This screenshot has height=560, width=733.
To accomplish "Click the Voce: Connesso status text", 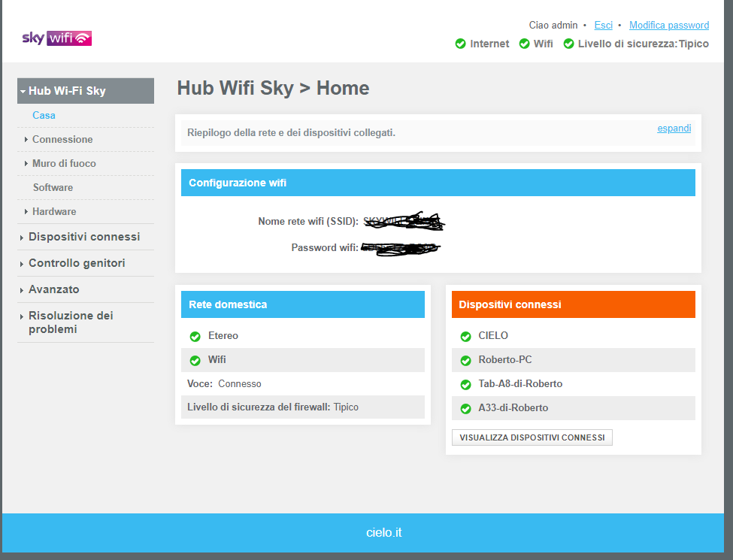I will (224, 384).
